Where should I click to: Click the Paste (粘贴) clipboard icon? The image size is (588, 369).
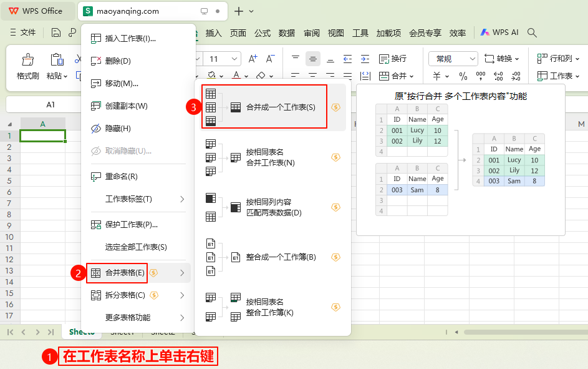(x=57, y=60)
